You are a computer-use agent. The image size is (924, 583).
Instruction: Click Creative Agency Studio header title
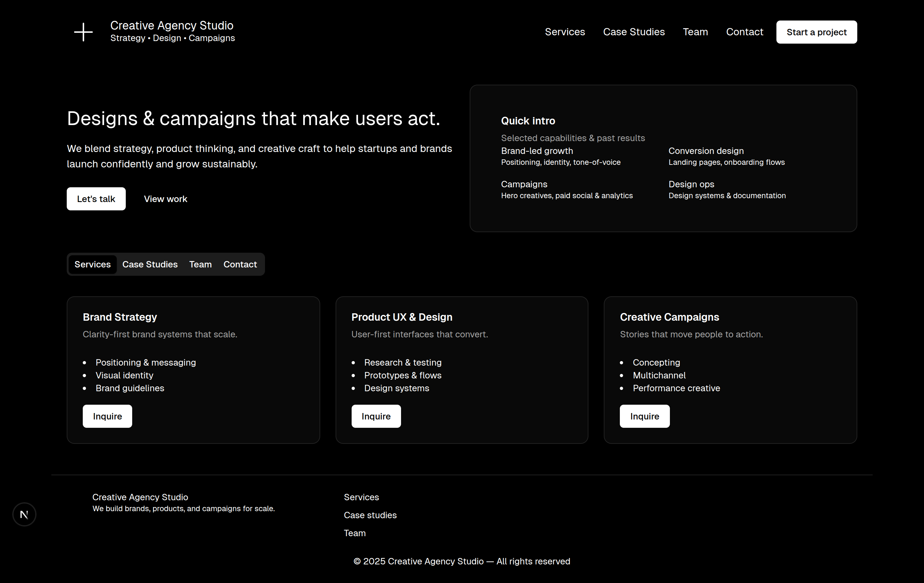click(x=172, y=25)
